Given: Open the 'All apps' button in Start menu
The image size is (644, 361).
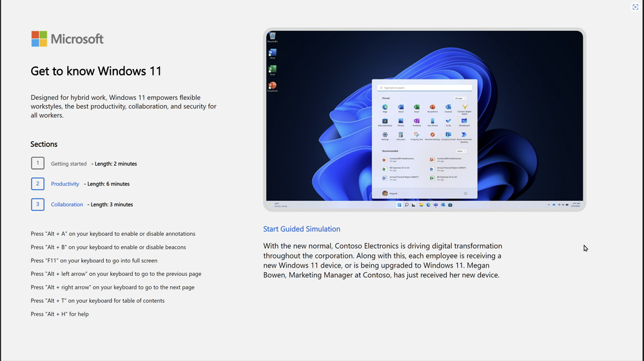Looking at the screenshot, I should 460,99.
